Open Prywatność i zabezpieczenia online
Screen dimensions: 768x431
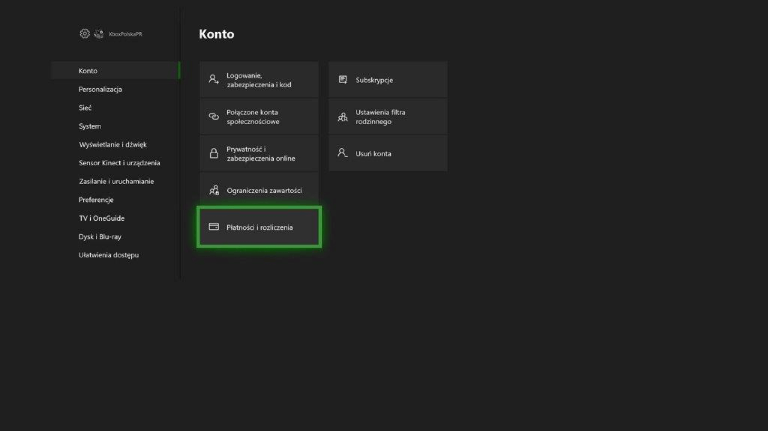[259, 153]
